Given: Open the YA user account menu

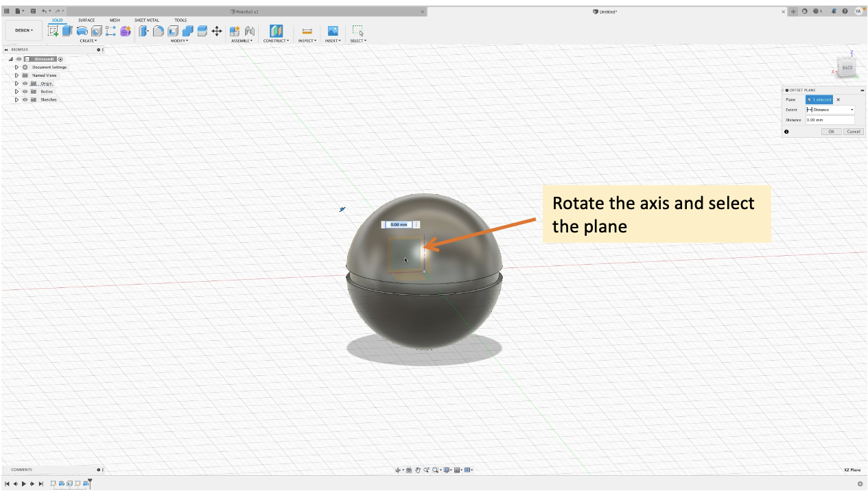Looking at the screenshot, I should coord(858,11).
